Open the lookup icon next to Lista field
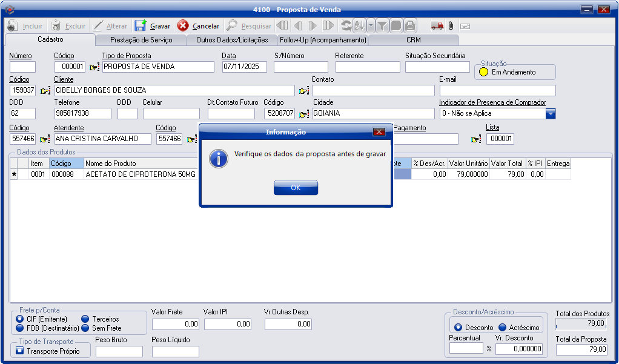 [x=477, y=139]
